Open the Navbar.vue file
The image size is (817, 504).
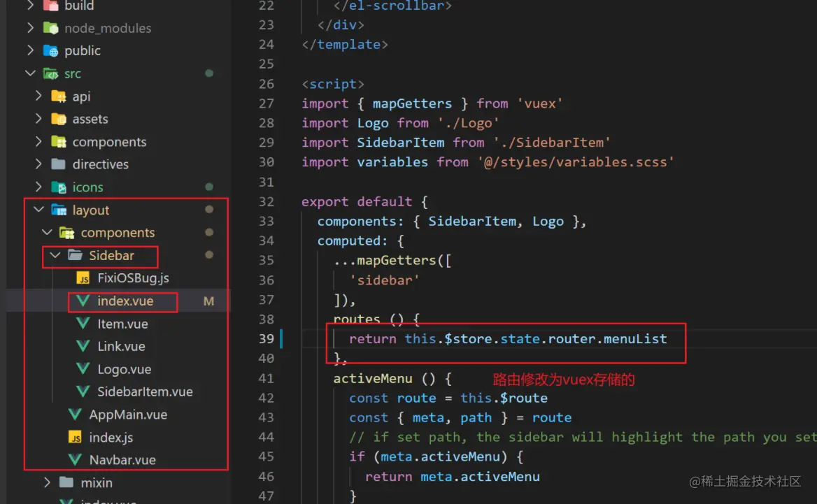click(x=122, y=460)
